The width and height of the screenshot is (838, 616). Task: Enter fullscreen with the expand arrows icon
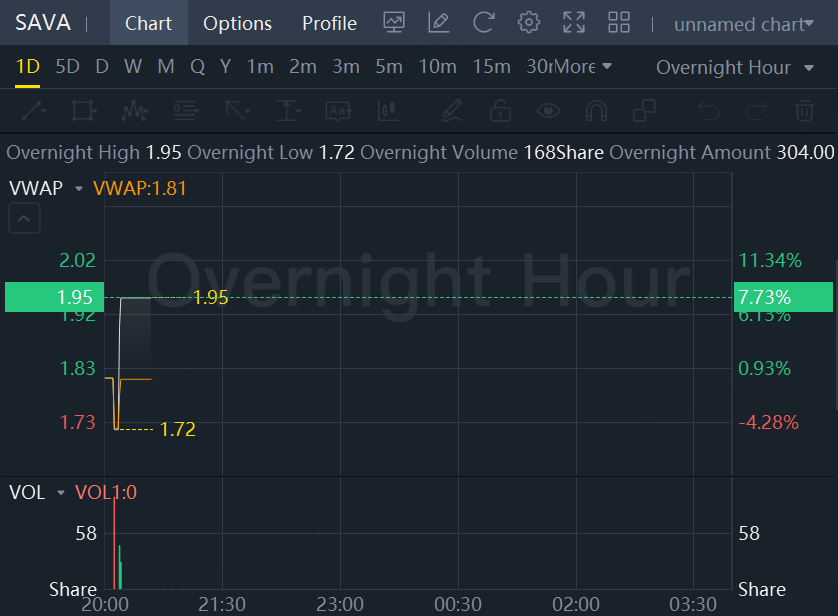point(574,23)
